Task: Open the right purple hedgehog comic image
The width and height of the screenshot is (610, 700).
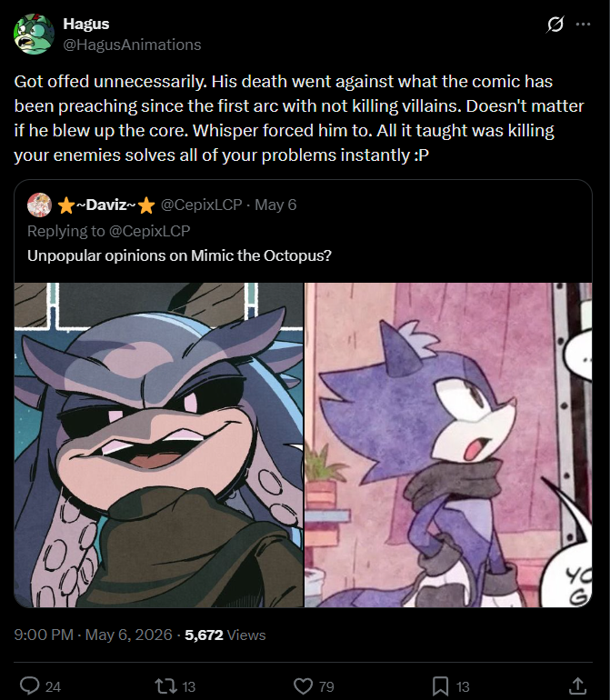Action: (x=448, y=445)
